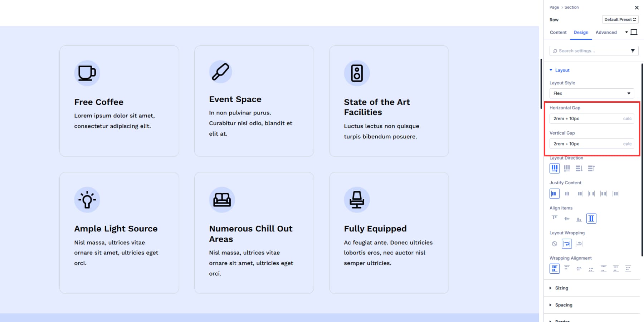
Task: Switch to the Content tab
Action: [x=558, y=32]
